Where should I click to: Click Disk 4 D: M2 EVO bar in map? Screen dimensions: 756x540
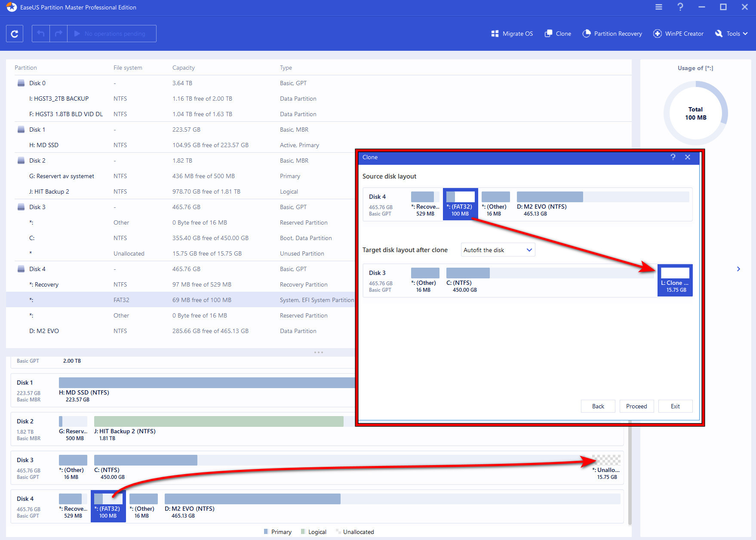pyautogui.click(x=392, y=499)
